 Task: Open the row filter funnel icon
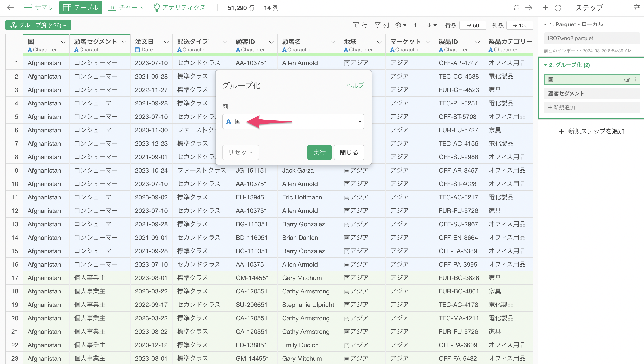(x=360, y=25)
